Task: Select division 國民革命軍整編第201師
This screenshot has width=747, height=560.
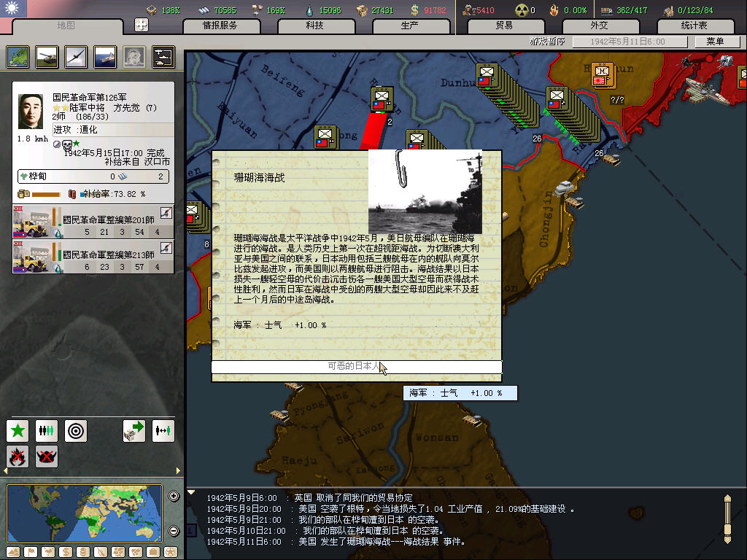Action: 93,222
